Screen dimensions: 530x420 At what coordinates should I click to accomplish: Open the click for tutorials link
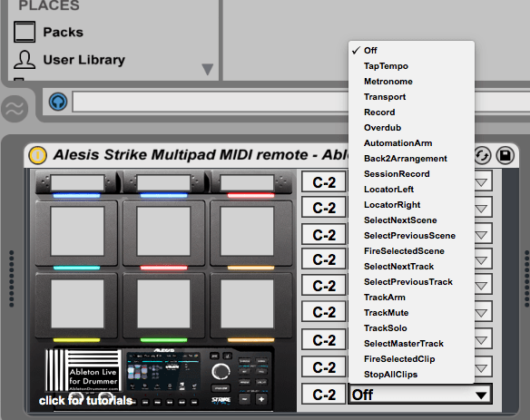85,400
